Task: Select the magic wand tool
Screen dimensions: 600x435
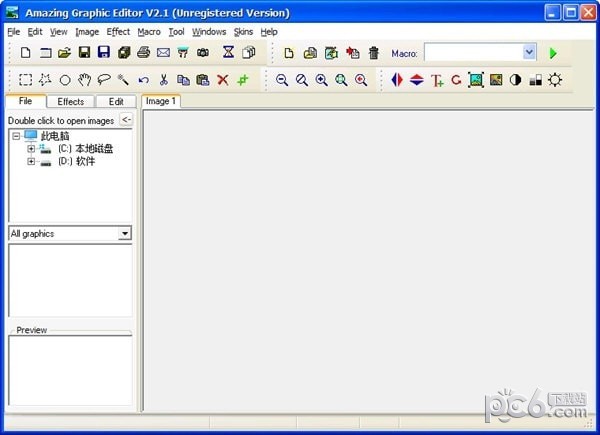Action: 123,80
